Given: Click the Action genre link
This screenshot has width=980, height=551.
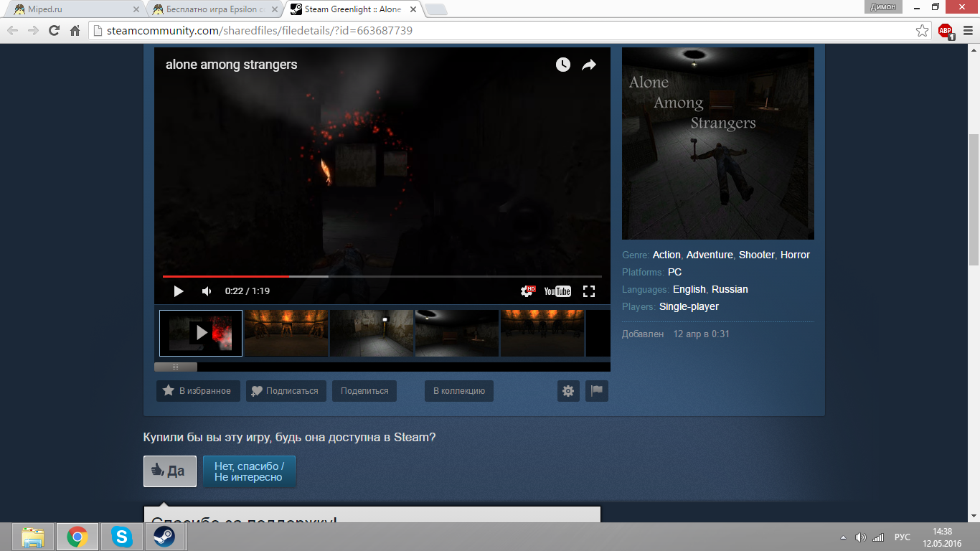Looking at the screenshot, I should [666, 255].
